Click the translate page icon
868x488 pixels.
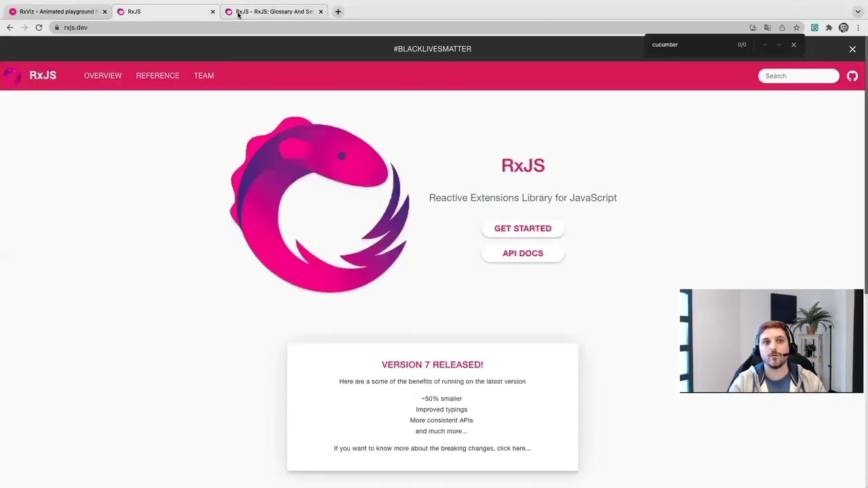coord(768,28)
